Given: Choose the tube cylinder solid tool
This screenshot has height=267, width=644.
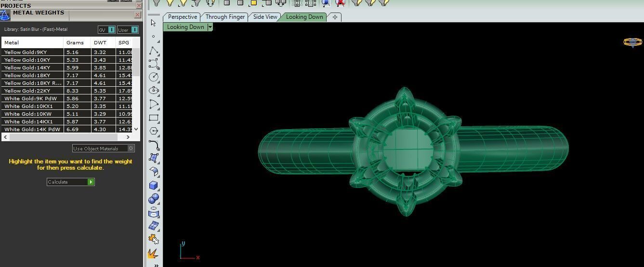Looking at the screenshot, I should click(x=153, y=212).
